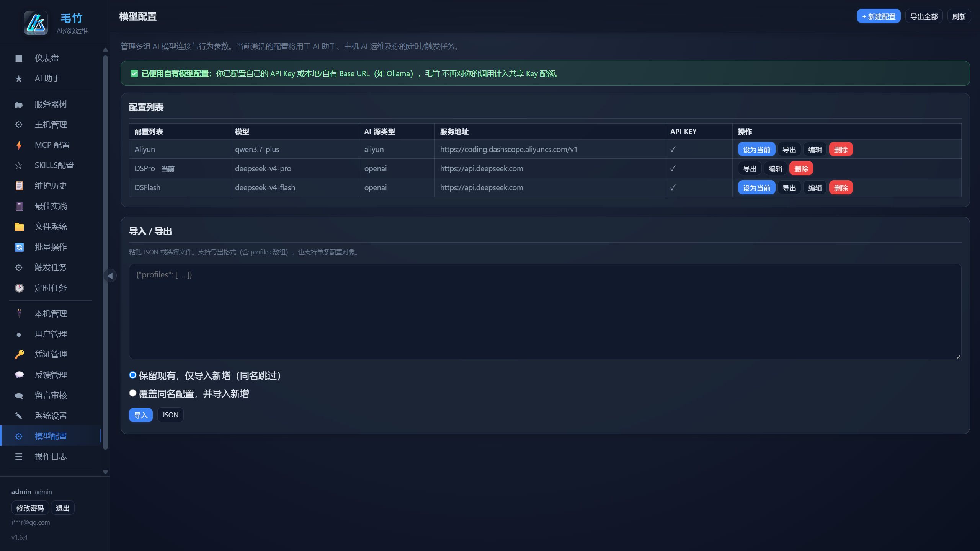Go to 服务器树 menu item

pos(51,104)
